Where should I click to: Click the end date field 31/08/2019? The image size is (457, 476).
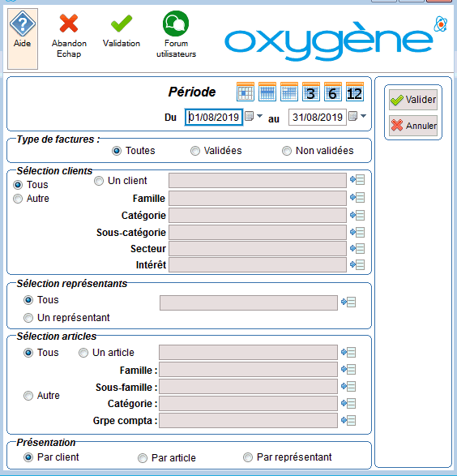(317, 118)
